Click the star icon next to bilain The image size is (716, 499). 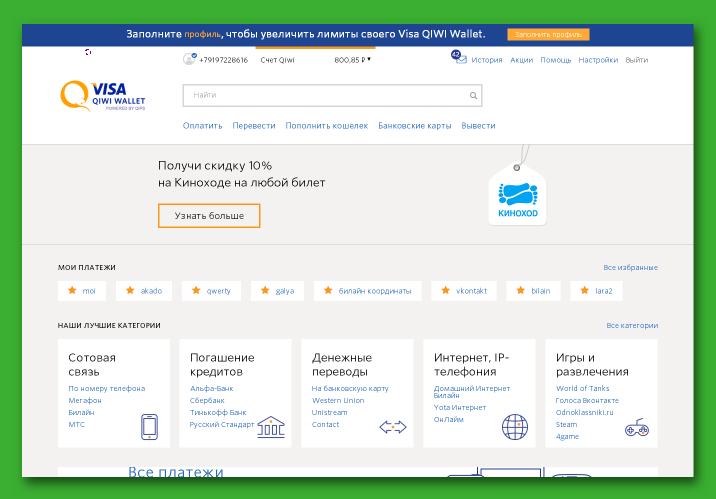pos(521,290)
